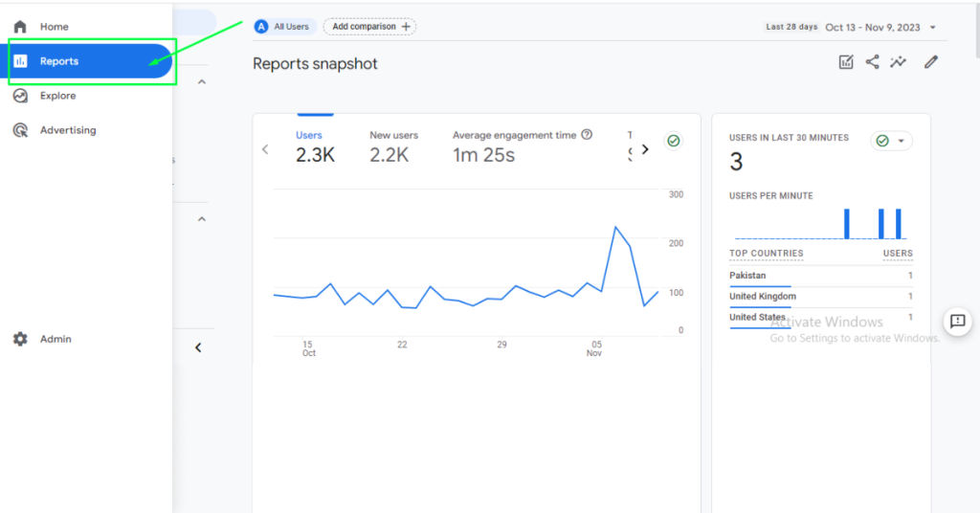
Task: Open Admin gear settings
Action: pyautogui.click(x=20, y=339)
